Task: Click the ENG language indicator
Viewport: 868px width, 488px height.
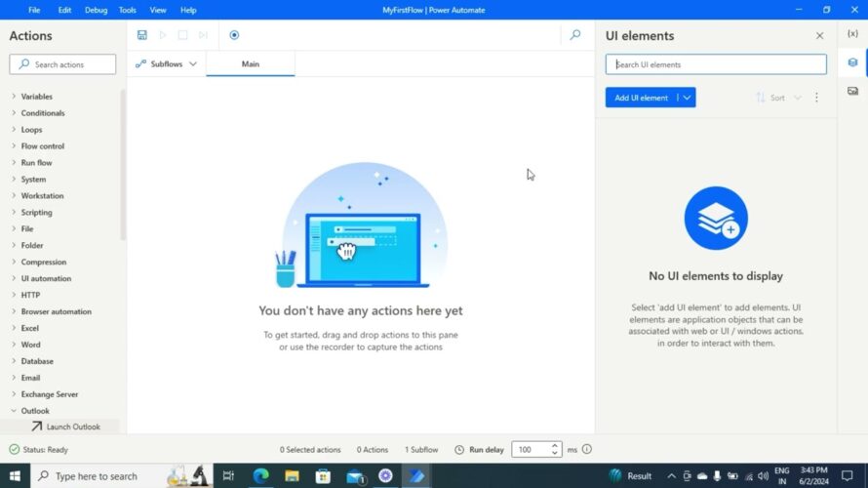Action: point(781,470)
